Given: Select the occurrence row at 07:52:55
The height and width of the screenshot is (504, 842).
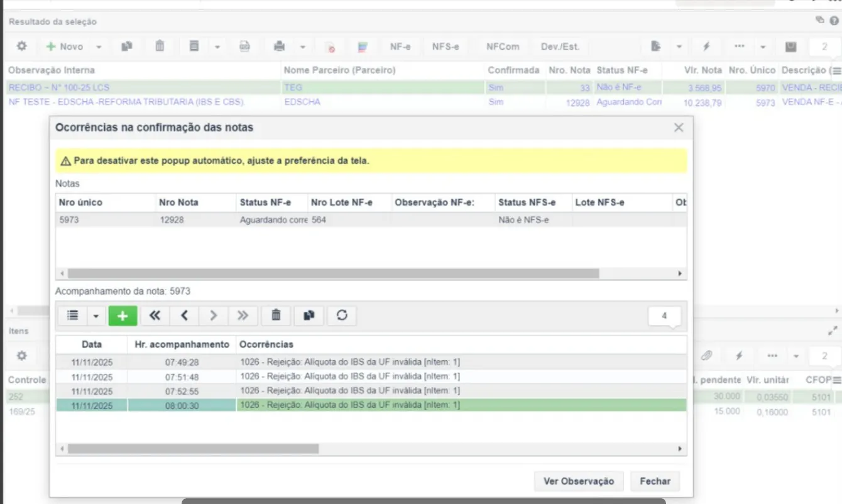Looking at the screenshot, I should 371,391.
